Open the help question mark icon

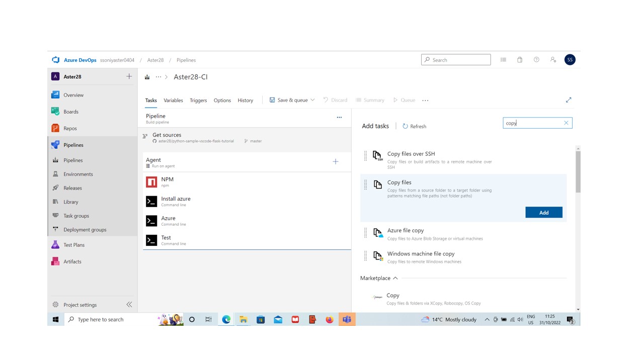[536, 60]
